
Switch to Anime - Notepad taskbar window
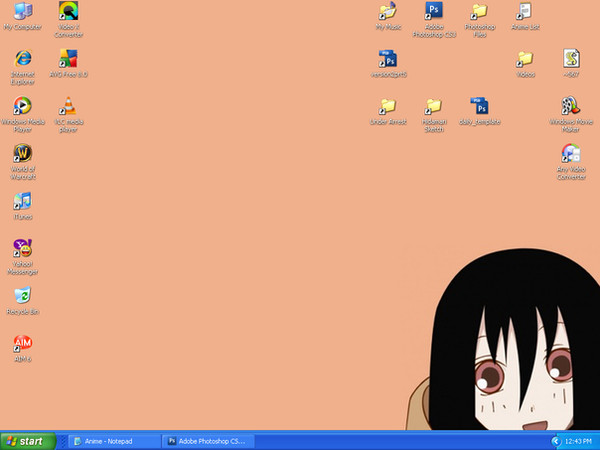coord(112,440)
